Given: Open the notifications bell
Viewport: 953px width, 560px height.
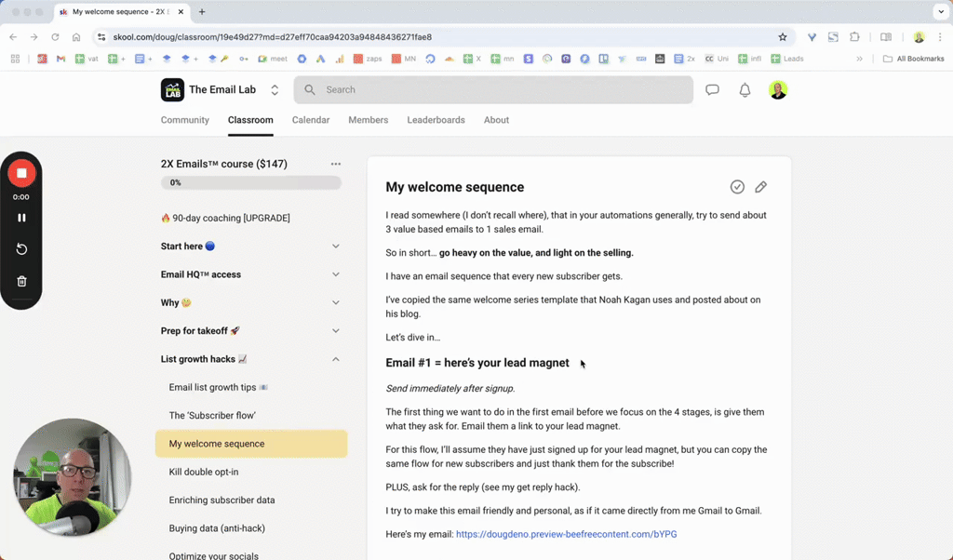Looking at the screenshot, I should coord(745,90).
